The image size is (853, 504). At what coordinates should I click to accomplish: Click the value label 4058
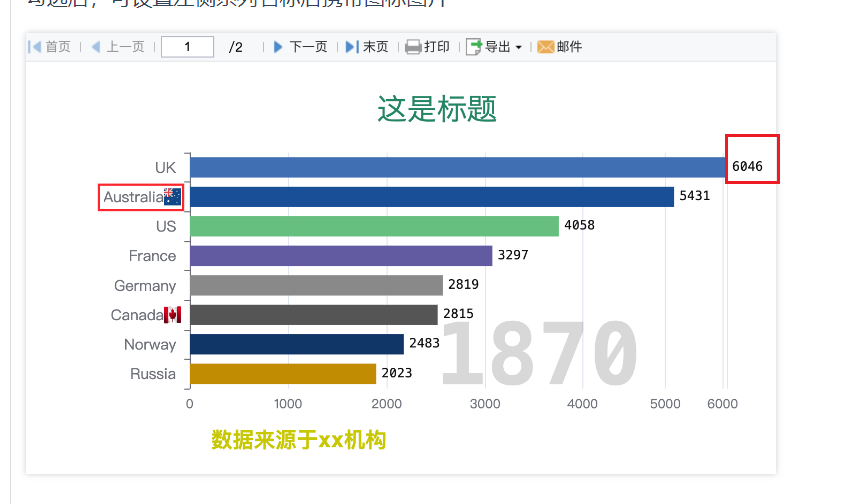579,225
